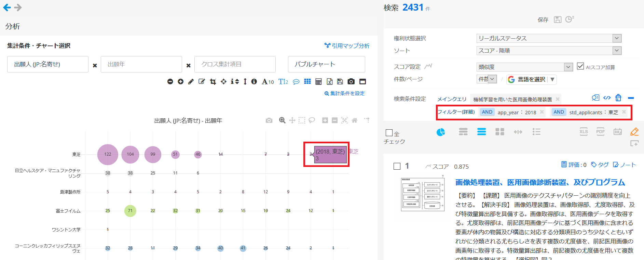
Task: Open the 出願人 (JP:名寄せ) aggregation selector
Action: tap(48, 64)
